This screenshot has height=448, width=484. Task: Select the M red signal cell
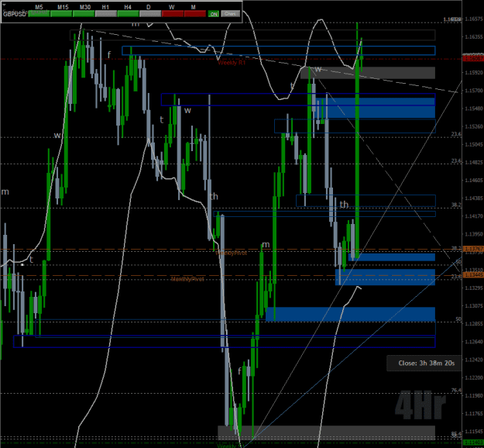[195, 14]
